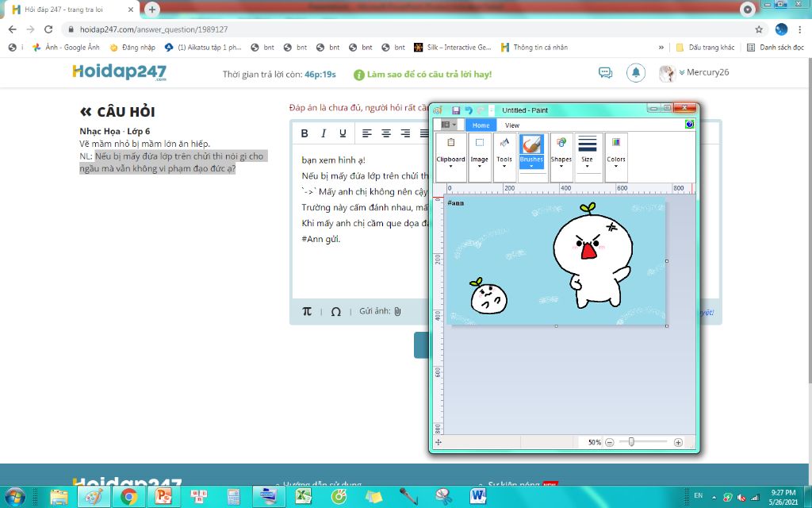The height and width of the screenshot is (508, 812).
Task: Expand the Tools group in Paint
Action: tap(504, 157)
